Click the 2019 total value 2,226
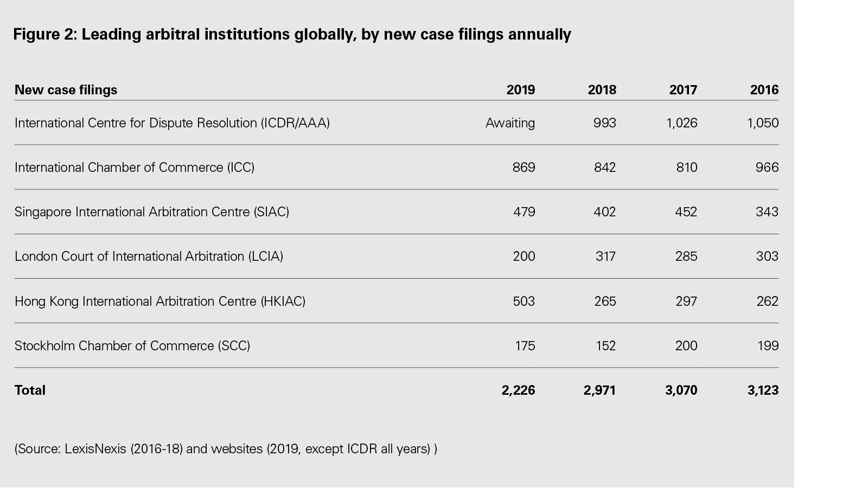 click(518, 390)
